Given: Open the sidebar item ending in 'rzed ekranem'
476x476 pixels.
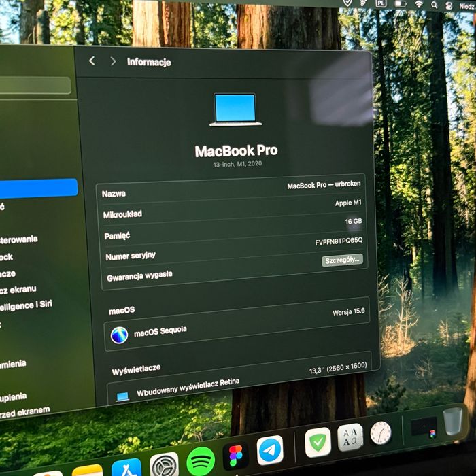Looking at the screenshot, I should pos(25,413).
